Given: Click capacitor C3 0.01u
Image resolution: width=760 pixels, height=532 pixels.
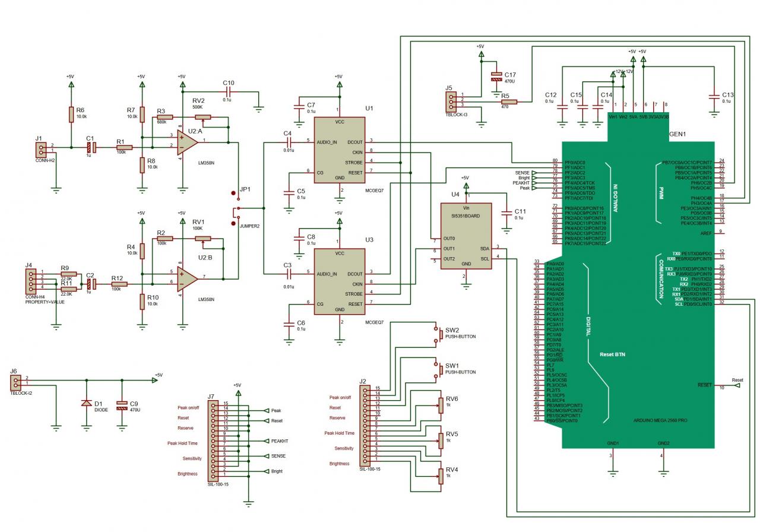Looking at the screenshot, I should 288,273.
